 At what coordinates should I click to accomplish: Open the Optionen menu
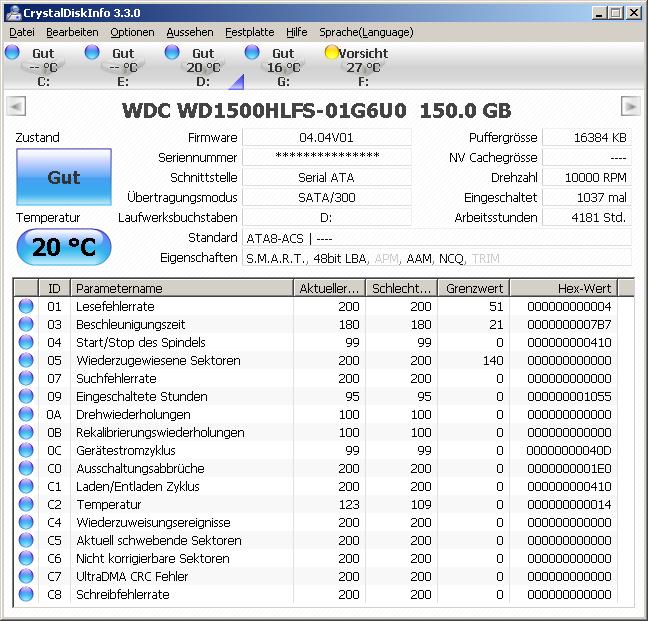coord(132,32)
